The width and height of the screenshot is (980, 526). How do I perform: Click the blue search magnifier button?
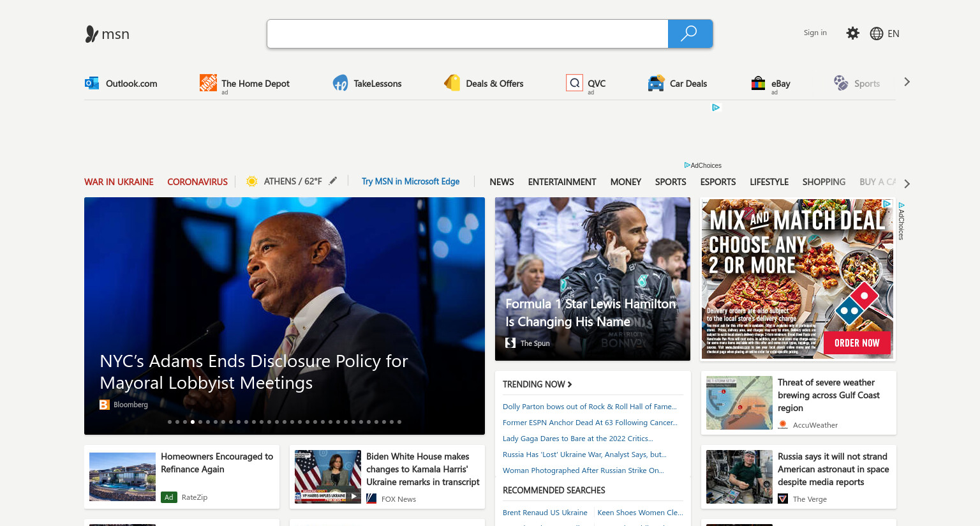point(690,34)
